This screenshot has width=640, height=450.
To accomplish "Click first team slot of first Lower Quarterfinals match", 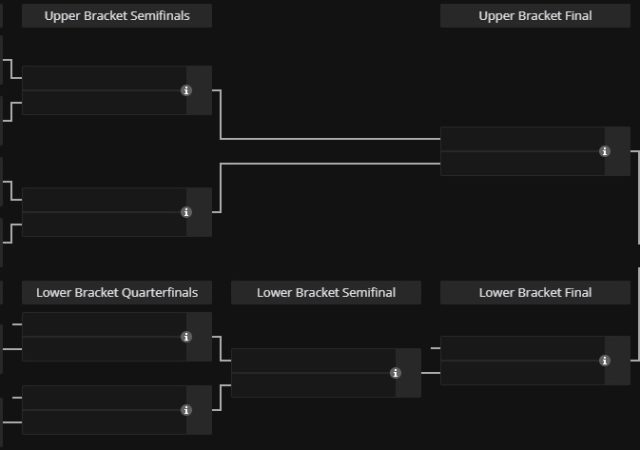I will (103, 325).
